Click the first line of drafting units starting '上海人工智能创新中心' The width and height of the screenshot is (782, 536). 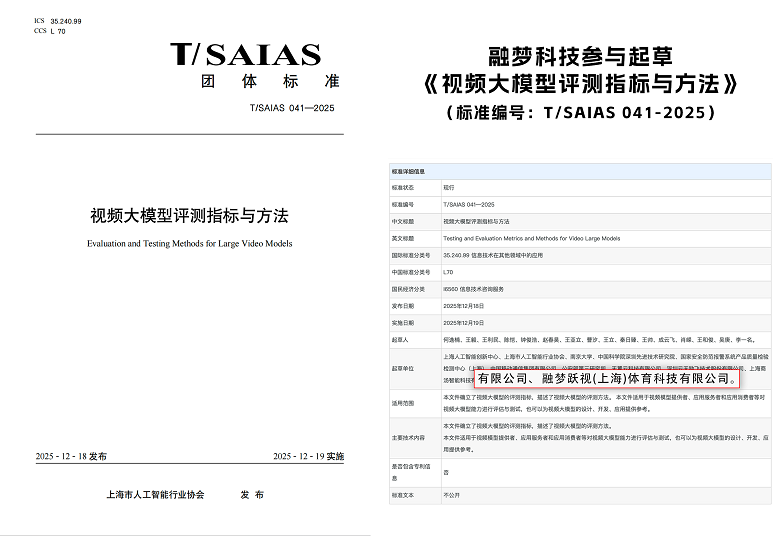[x=606, y=357]
